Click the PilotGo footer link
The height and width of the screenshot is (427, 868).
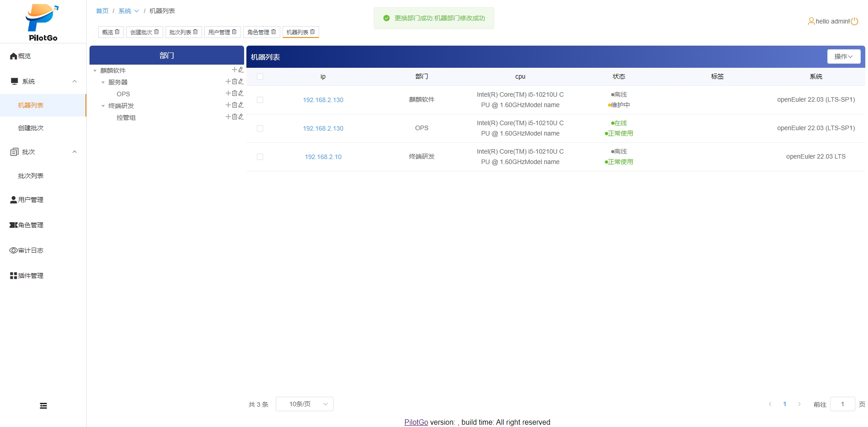click(x=416, y=422)
